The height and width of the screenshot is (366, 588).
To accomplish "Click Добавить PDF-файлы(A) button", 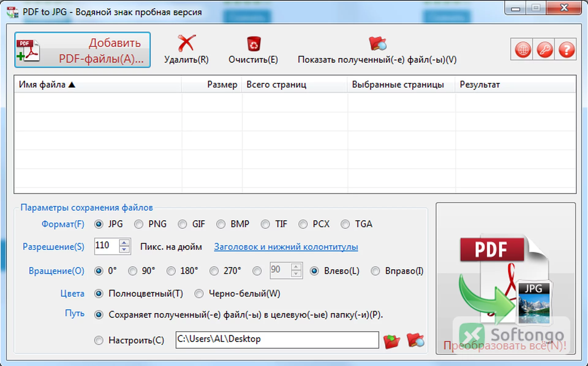I will pos(82,50).
